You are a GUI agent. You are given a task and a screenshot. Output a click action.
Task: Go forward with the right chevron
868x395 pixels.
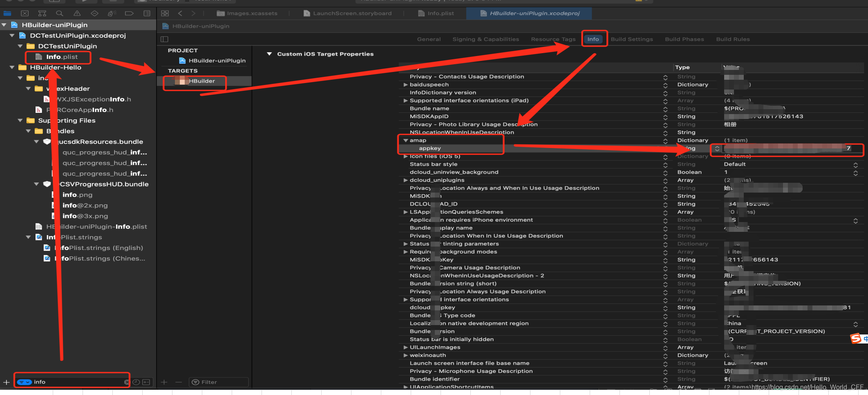(193, 13)
